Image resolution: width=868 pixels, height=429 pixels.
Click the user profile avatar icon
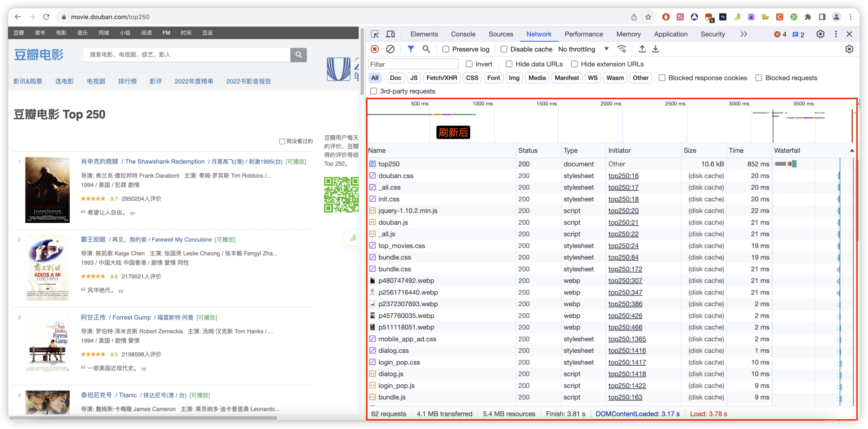tap(836, 17)
